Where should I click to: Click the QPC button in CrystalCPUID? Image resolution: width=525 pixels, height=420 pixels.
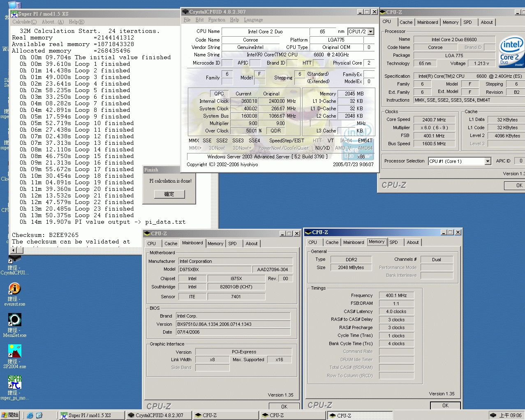coord(219,94)
